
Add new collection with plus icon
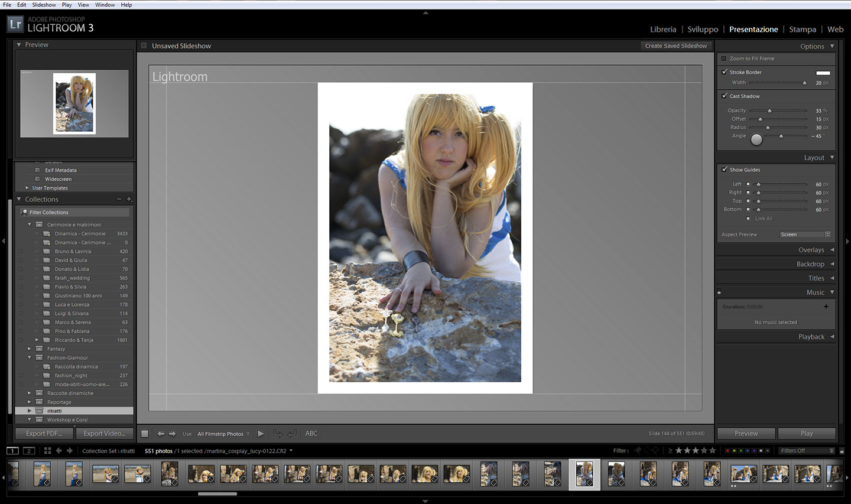[x=129, y=199]
